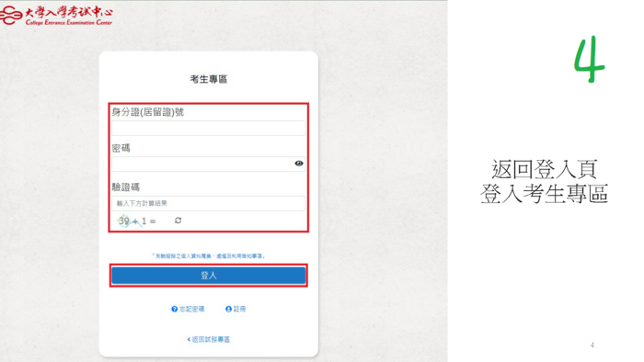Open the 忘記密碼 forgot password link
Viewport: 644px width, 362px height.
tap(188, 309)
